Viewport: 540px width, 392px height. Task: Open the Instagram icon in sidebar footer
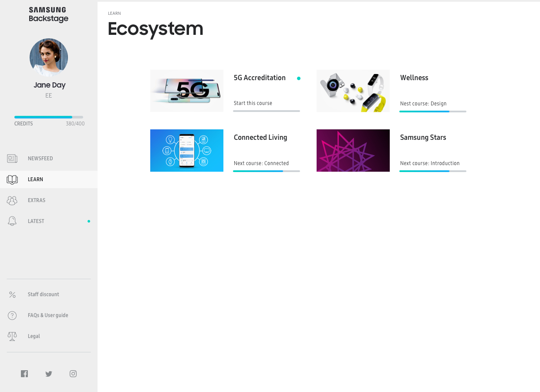click(73, 374)
